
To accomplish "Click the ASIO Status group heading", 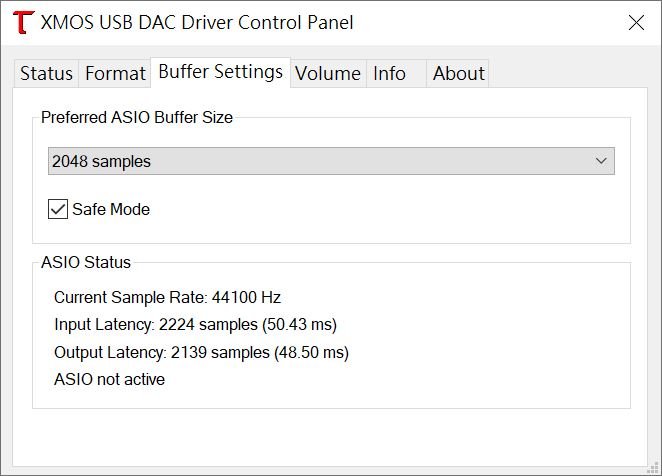I will pos(86,263).
